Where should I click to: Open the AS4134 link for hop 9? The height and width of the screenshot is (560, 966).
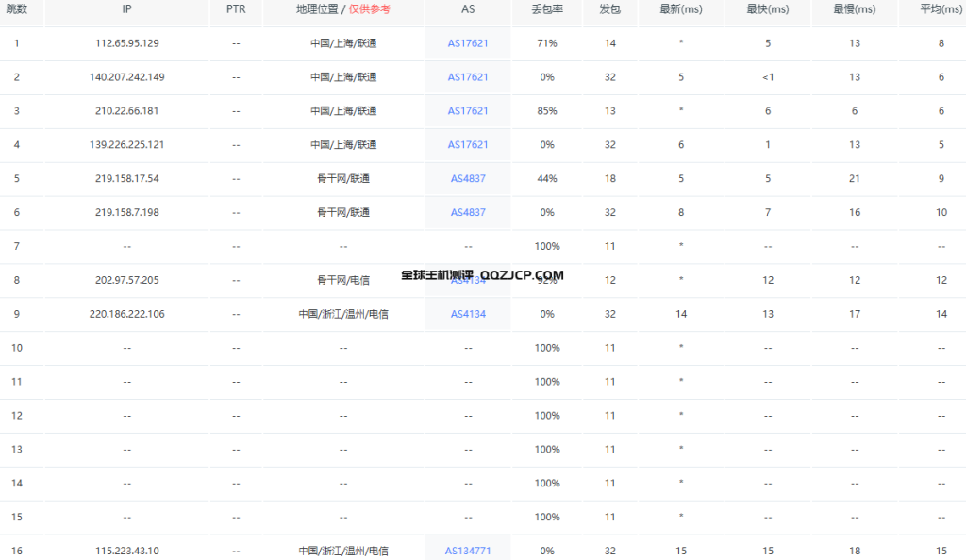(467, 313)
